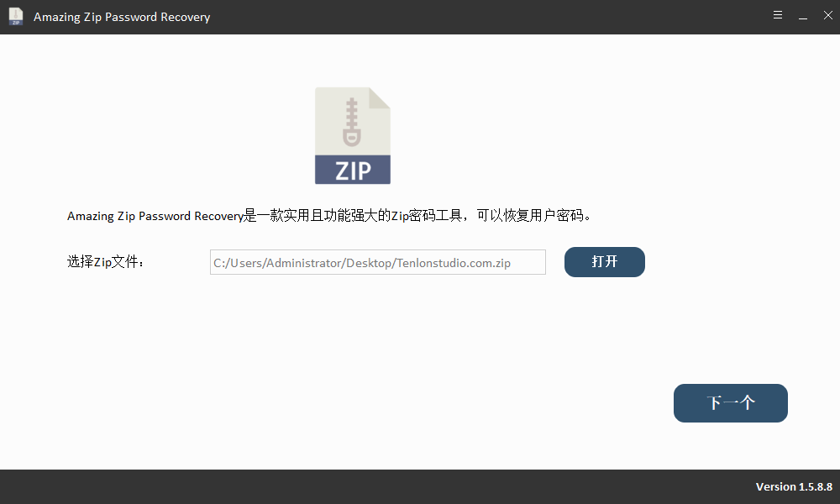Click the app logo icon in title bar
Viewport: 840px width, 504px height.
tap(16, 17)
